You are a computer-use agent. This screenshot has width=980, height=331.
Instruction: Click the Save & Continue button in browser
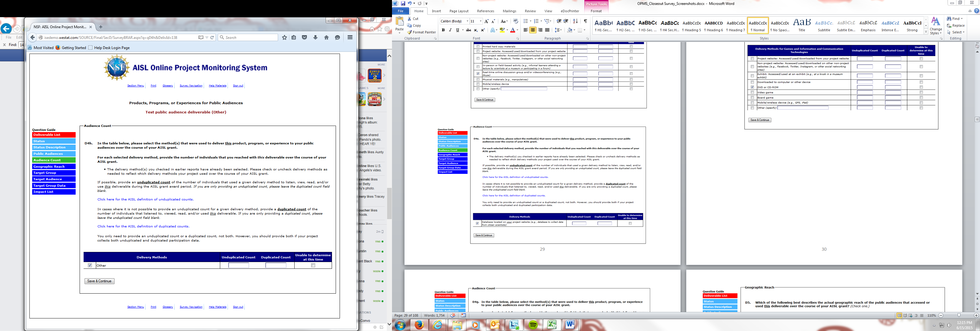point(99,281)
